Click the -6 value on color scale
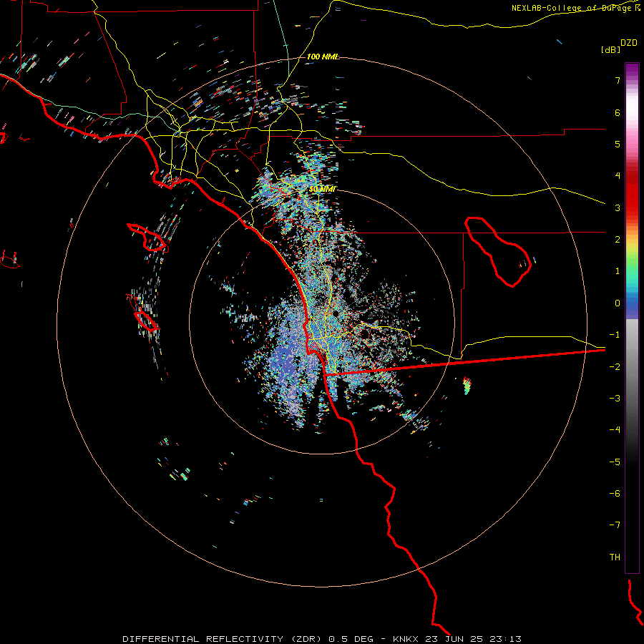The width and height of the screenshot is (644, 644). pyautogui.click(x=615, y=494)
